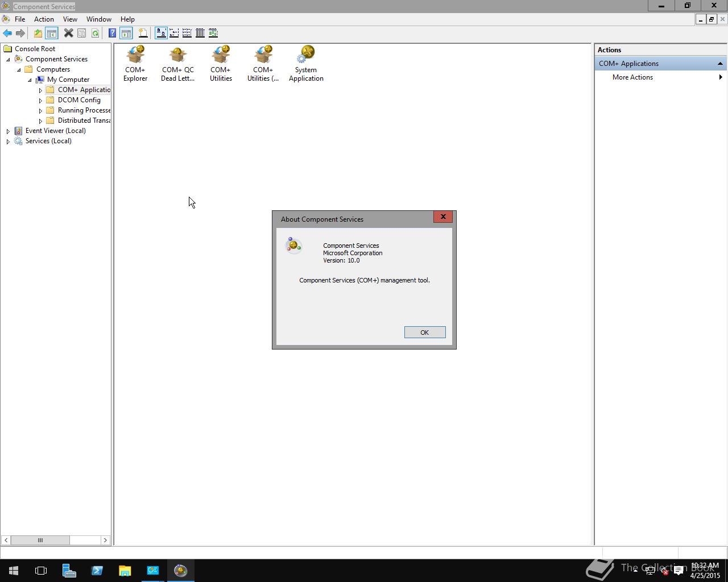Screen dimensions: 728x582
Task: Open the File menu
Action: (x=20, y=19)
